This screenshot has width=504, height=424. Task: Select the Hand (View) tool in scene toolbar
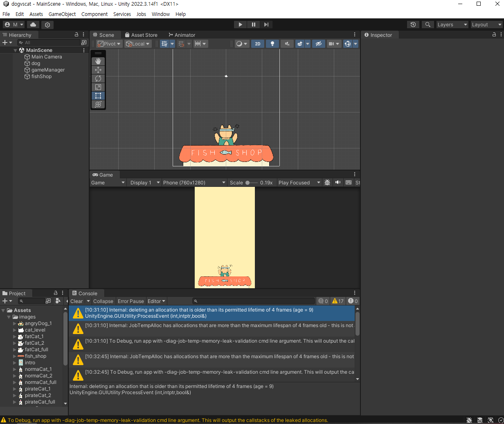click(x=98, y=61)
